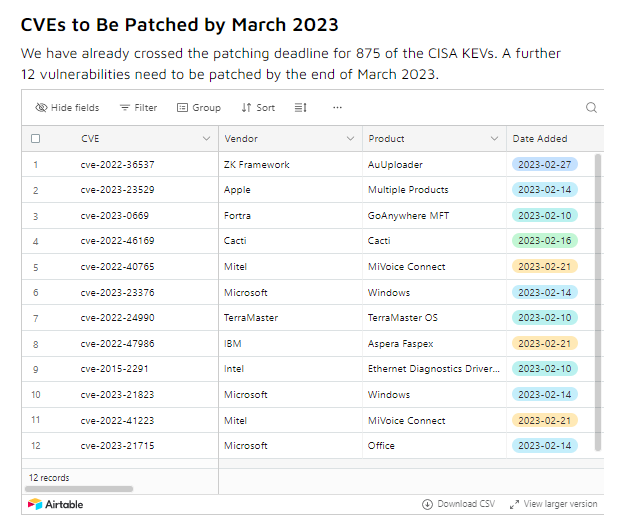Select cell cve-2022-36537

(x=117, y=164)
